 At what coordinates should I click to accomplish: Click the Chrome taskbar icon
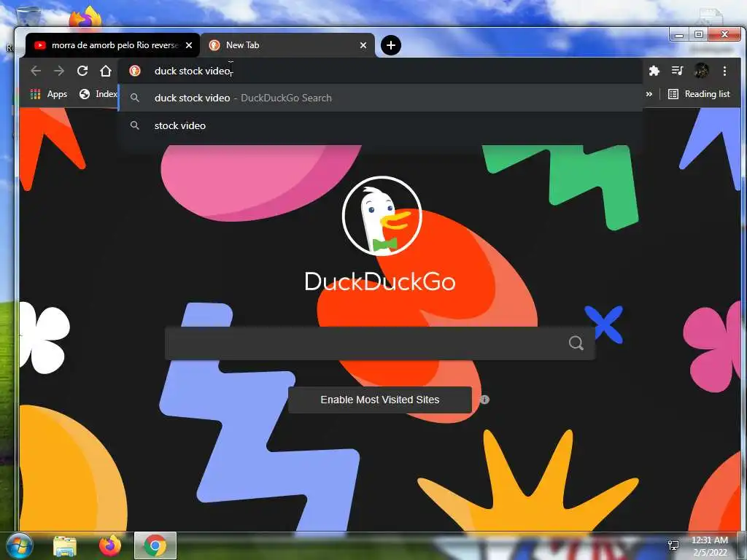pos(155,545)
